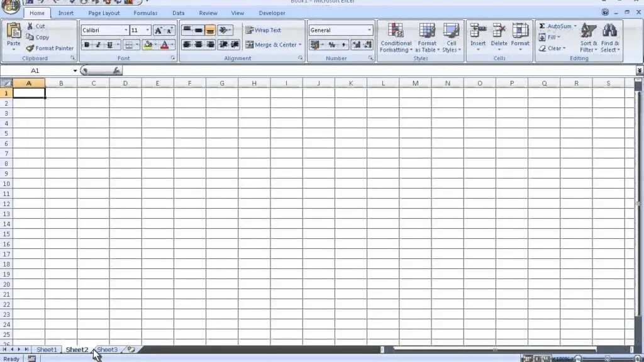The height and width of the screenshot is (362, 644).
Task: Open Sort & Filter options
Action: [x=589, y=38]
